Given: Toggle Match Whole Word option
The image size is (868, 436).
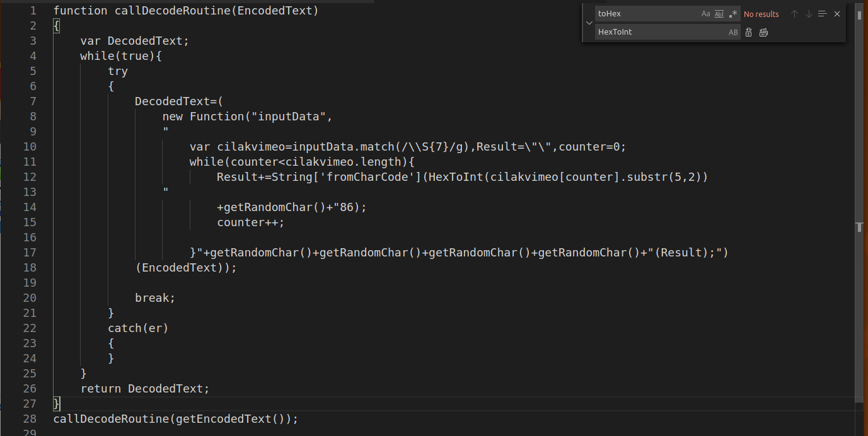Looking at the screenshot, I should coord(719,14).
